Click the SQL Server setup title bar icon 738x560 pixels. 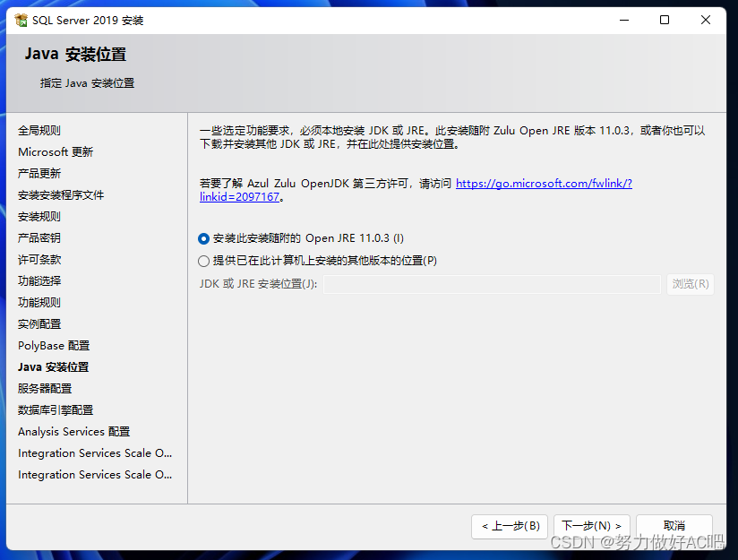click(x=21, y=21)
